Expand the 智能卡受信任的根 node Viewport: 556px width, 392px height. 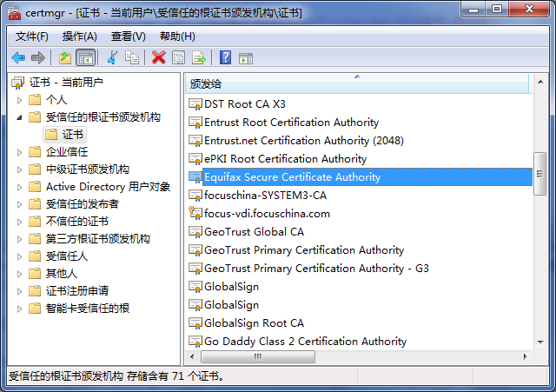point(19,309)
